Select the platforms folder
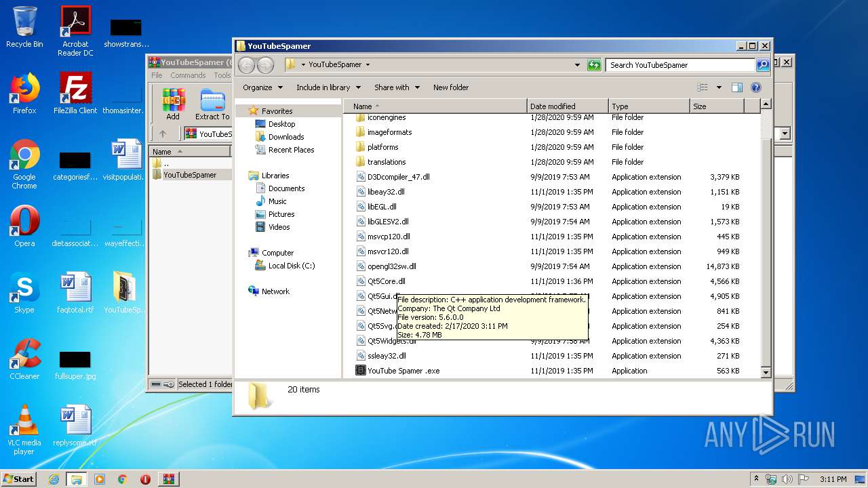Image resolution: width=868 pixels, height=488 pixels. pyautogui.click(x=382, y=147)
